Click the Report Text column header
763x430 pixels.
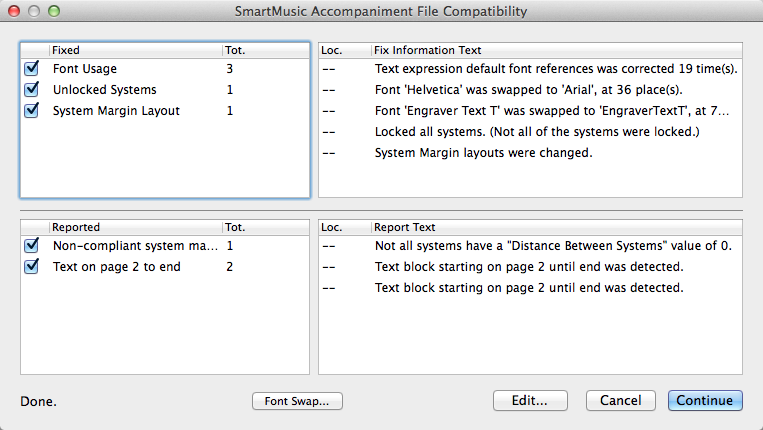557,227
